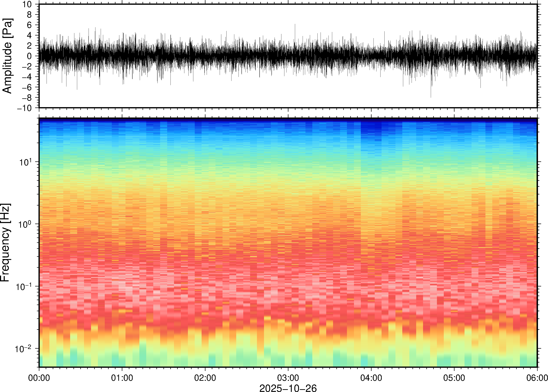Click the 10⁻¹ frequency tick label
Viewport: 548px width, 392px height.
(x=24, y=286)
